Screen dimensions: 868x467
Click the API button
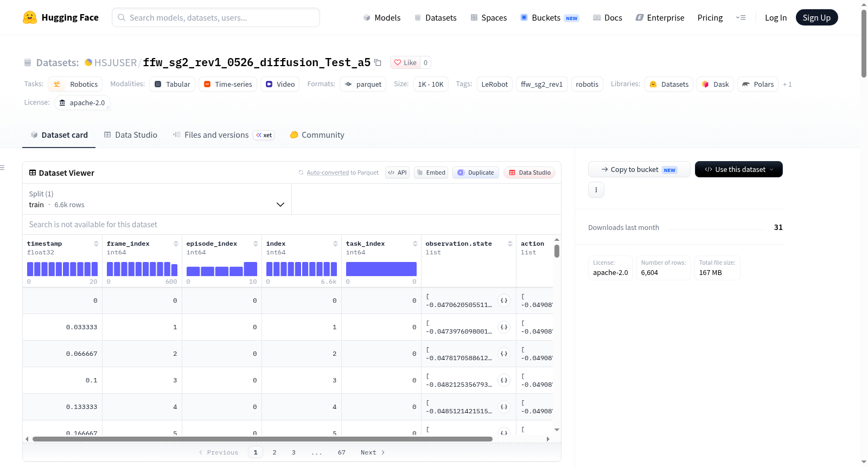pyautogui.click(x=397, y=172)
